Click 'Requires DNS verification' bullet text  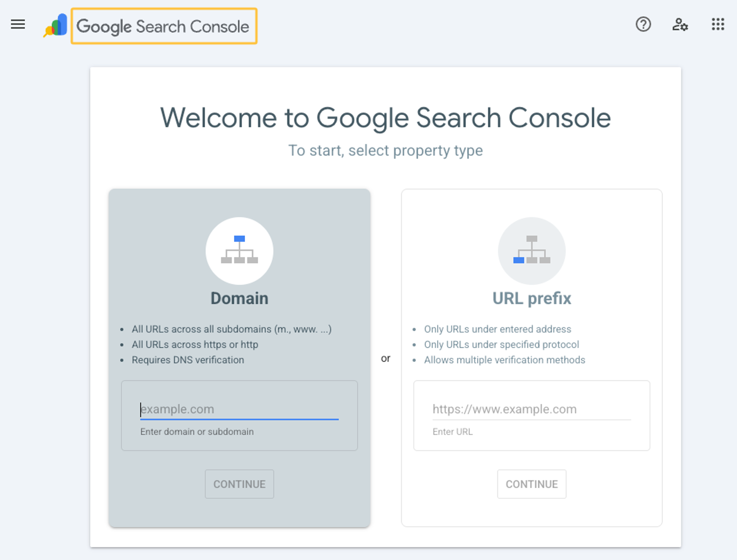[x=188, y=360]
